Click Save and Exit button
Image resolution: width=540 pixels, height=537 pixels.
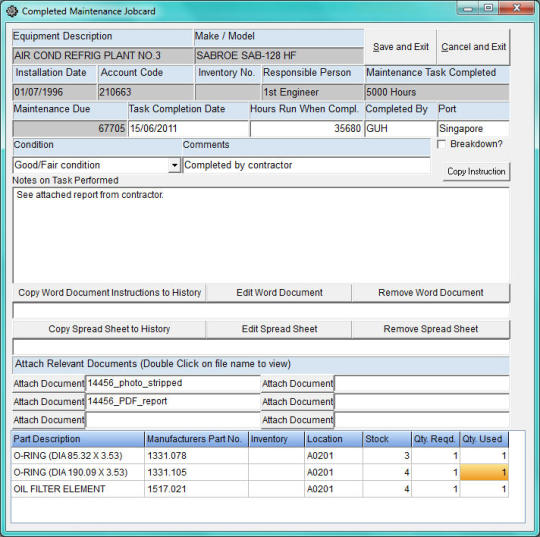pos(401,47)
